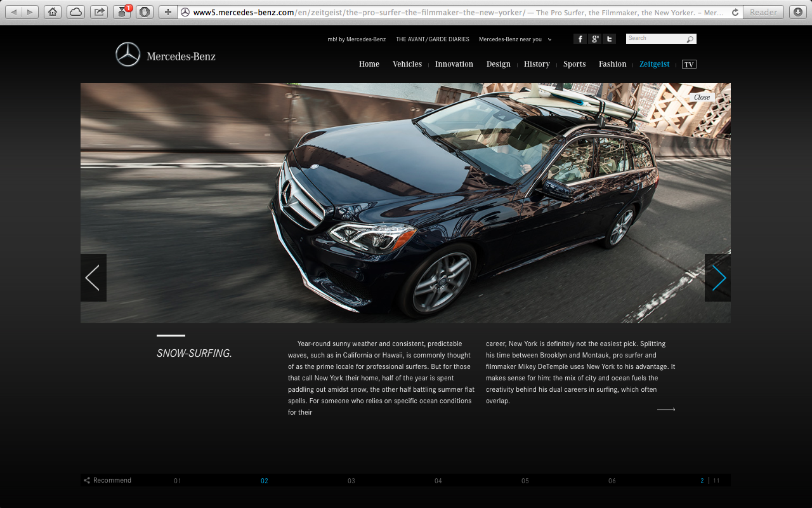Open Safari's home page button

[x=53, y=12]
